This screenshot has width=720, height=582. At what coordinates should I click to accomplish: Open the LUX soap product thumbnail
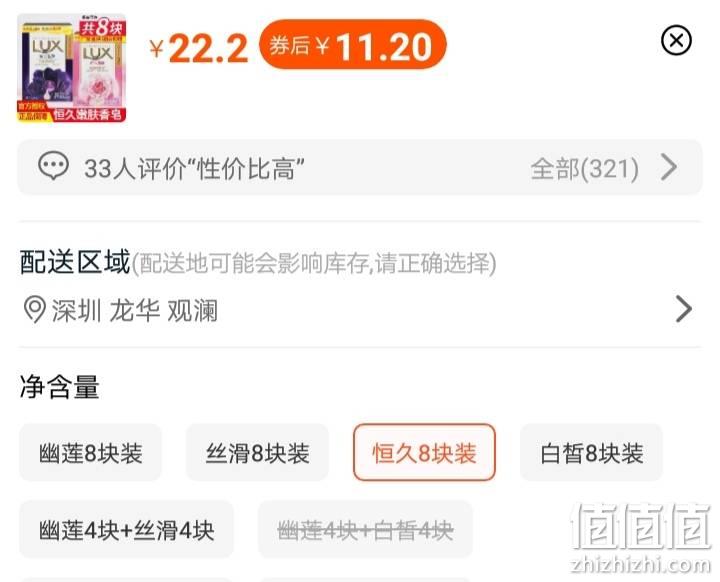tap(72, 68)
